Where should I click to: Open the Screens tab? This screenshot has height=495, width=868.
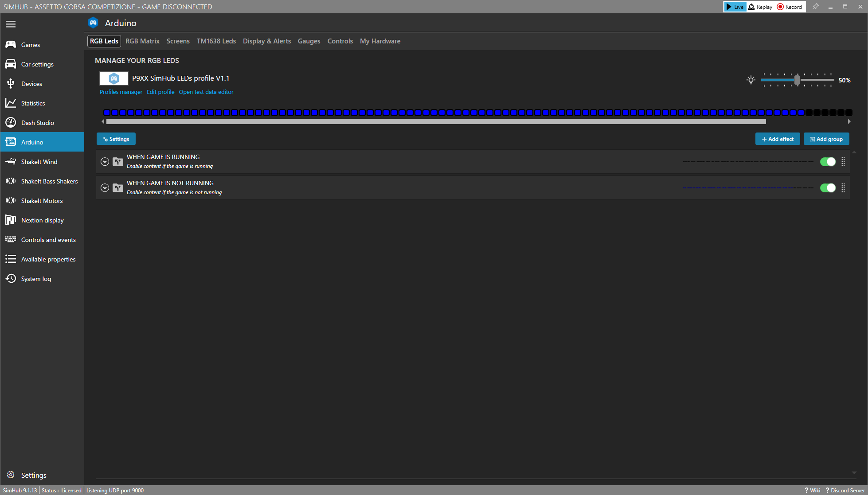coord(178,41)
